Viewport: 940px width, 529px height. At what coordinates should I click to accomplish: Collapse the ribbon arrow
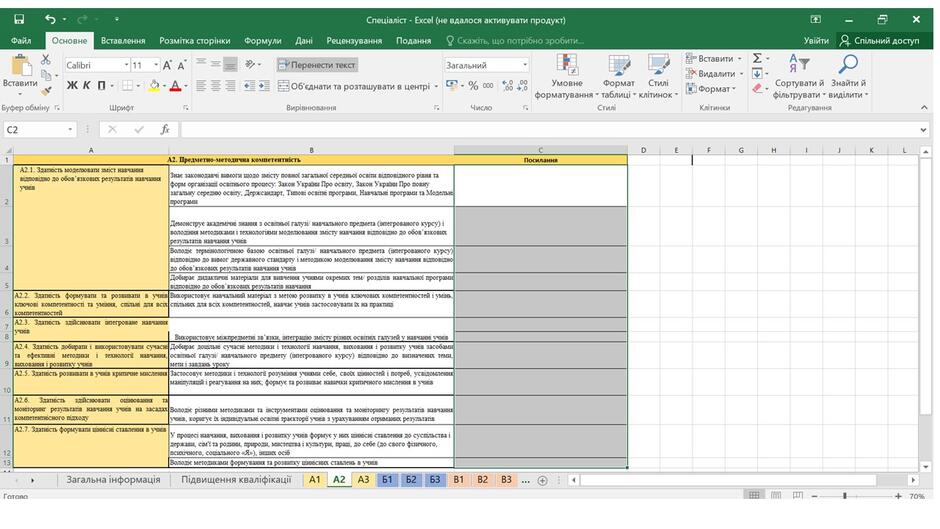point(924,107)
